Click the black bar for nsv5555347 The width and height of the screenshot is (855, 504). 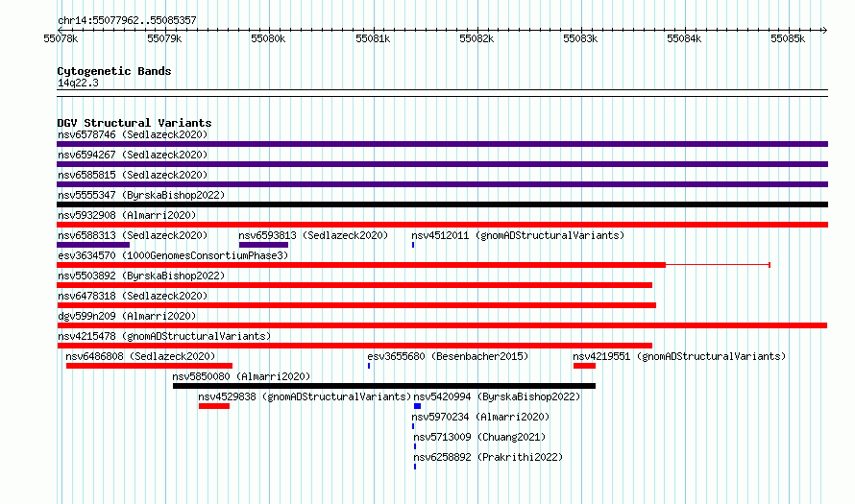tap(442, 204)
